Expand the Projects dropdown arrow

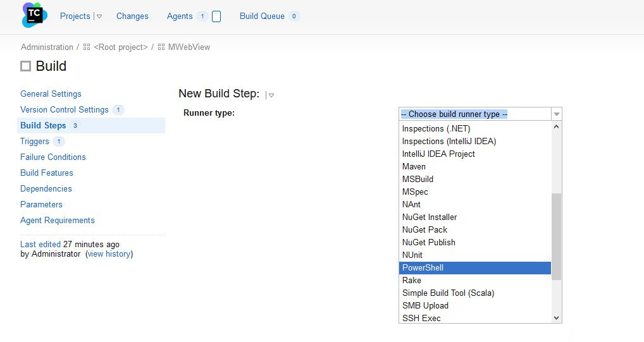99,16
